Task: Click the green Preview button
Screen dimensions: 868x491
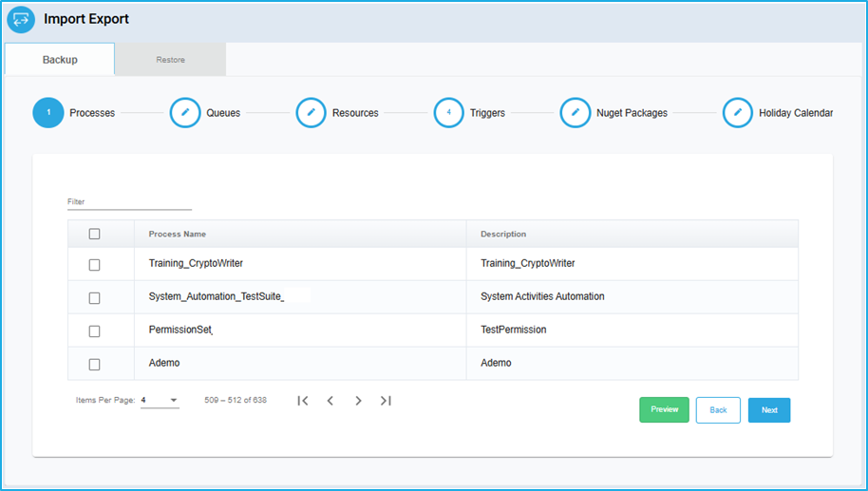Action: [x=664, y=409]
